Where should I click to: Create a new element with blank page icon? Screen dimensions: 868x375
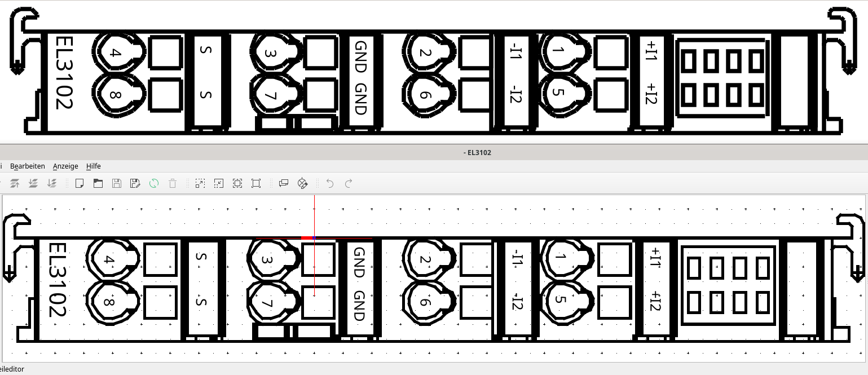click(80, 183)
